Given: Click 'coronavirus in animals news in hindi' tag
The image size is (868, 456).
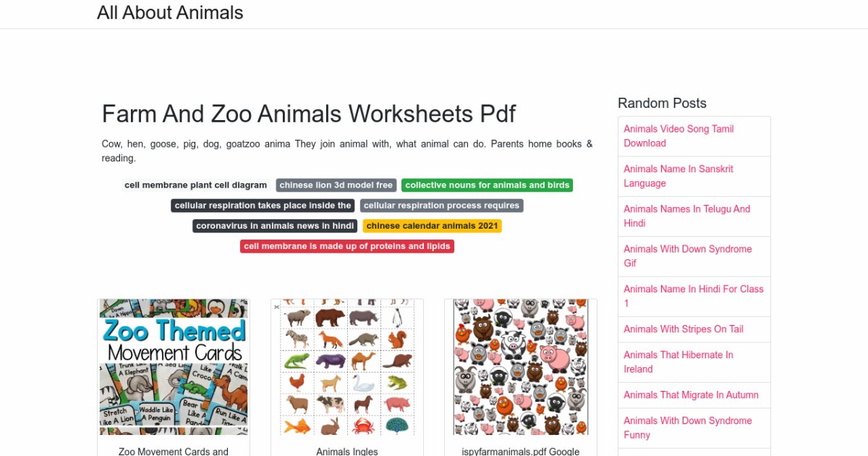Looking at the screenshot, I should coord(274,225).
